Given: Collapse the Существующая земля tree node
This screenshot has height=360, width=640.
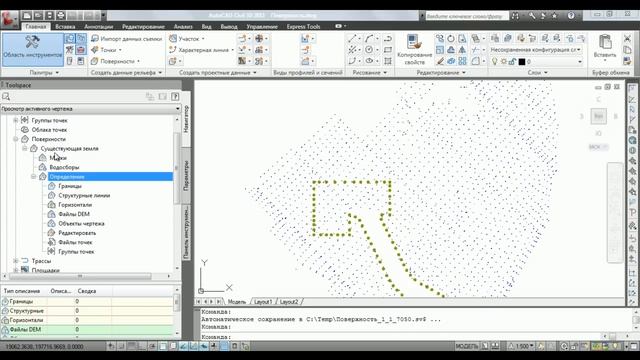Looking at the screenshot, I should 24,148.
